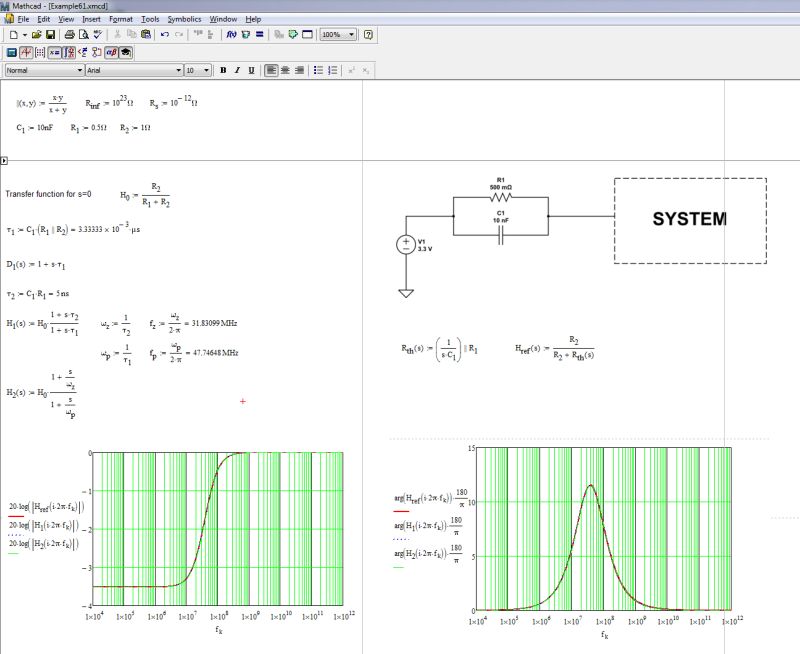Select the font size value 10

pyautogui.click(x=191, y=71)
